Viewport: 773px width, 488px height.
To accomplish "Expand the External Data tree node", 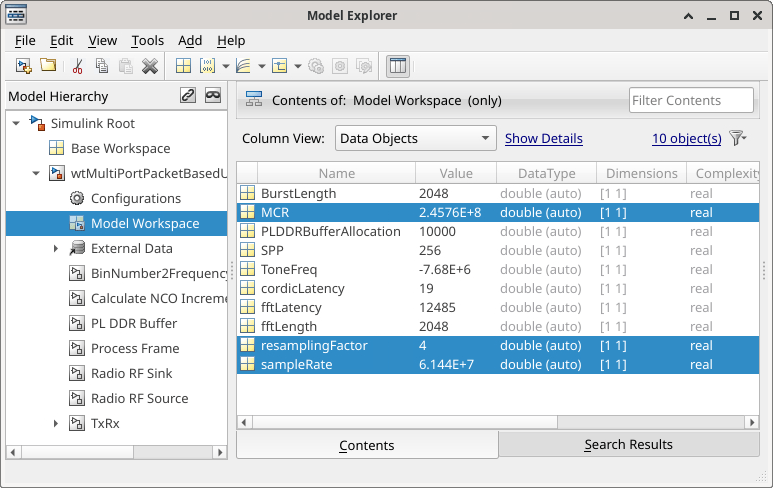I will click(x=57, y=248).
